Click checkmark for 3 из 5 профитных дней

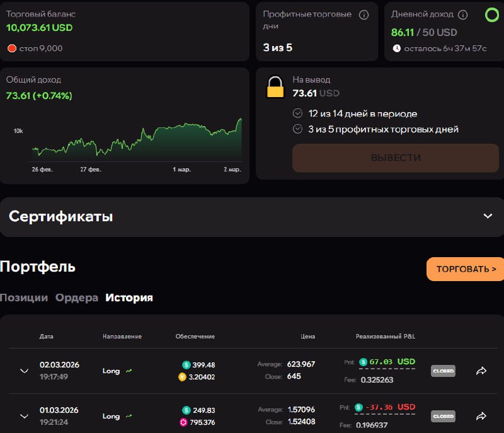[298, 129]
